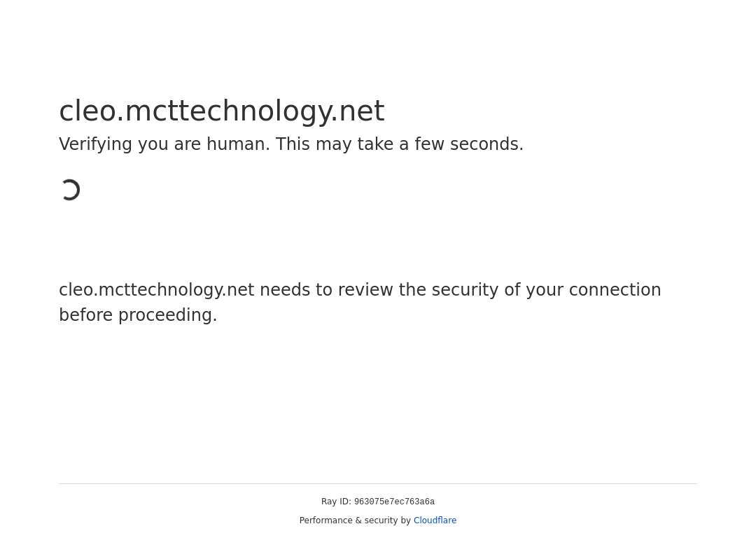Open the Cloudflare link in footer
This screenshot has width=756, height=538.
click(435, 520)
